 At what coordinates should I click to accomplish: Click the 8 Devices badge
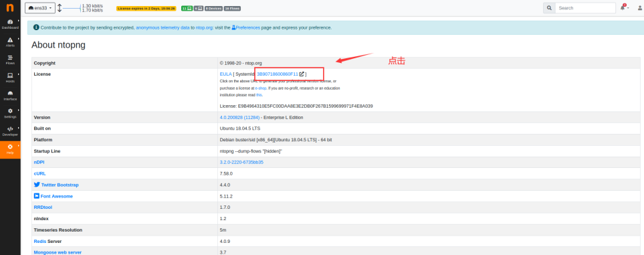213,8
